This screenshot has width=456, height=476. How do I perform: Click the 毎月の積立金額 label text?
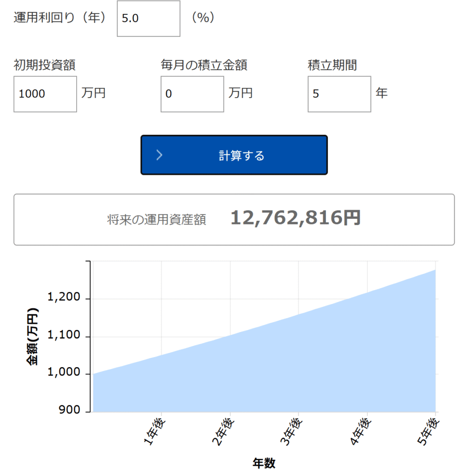(x=204, y=65)
